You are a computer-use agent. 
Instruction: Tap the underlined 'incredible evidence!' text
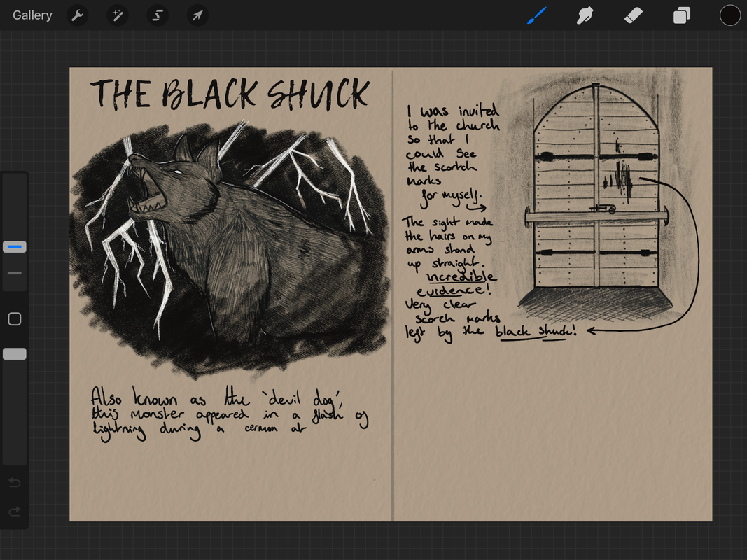coord(457,283)
